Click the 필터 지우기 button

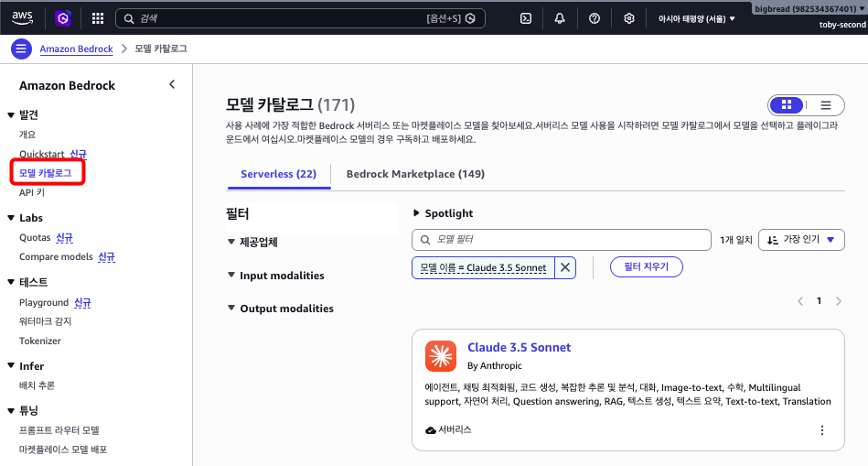pos(646,267)
